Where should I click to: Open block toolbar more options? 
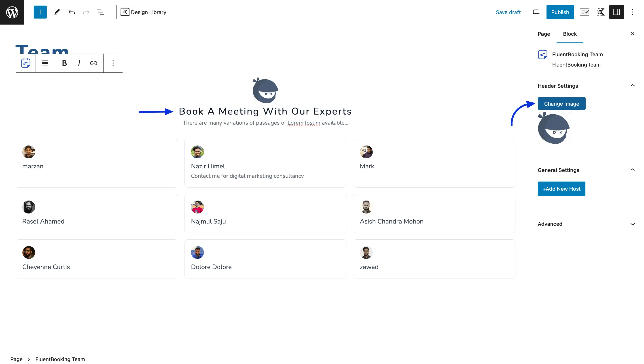[113, 63]
